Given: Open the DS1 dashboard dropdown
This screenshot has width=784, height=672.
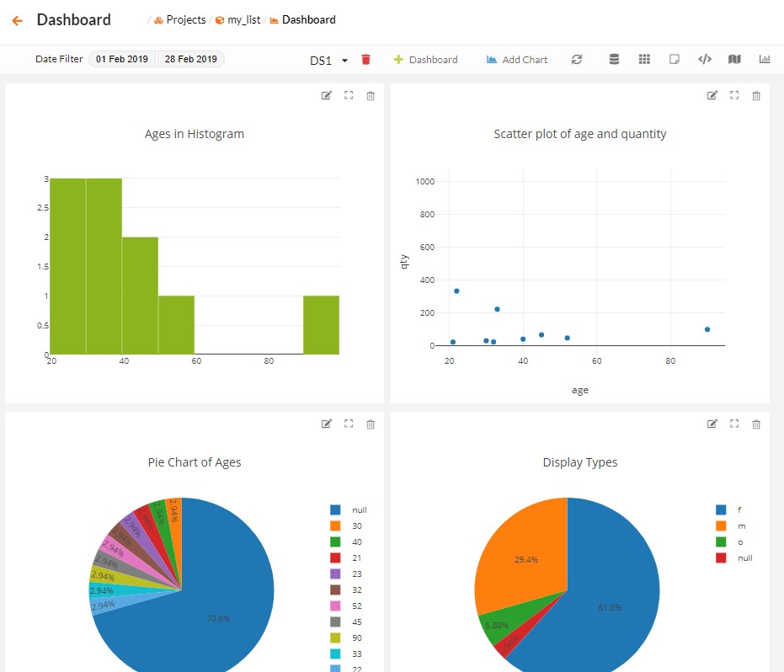Looking at the screenshot, I should (329, 61).
